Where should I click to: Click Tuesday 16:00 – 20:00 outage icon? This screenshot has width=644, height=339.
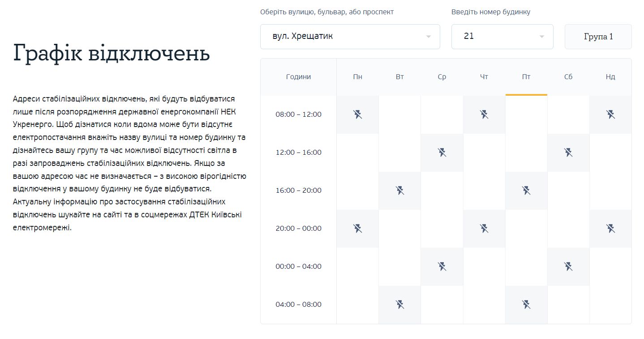(400, 191)
